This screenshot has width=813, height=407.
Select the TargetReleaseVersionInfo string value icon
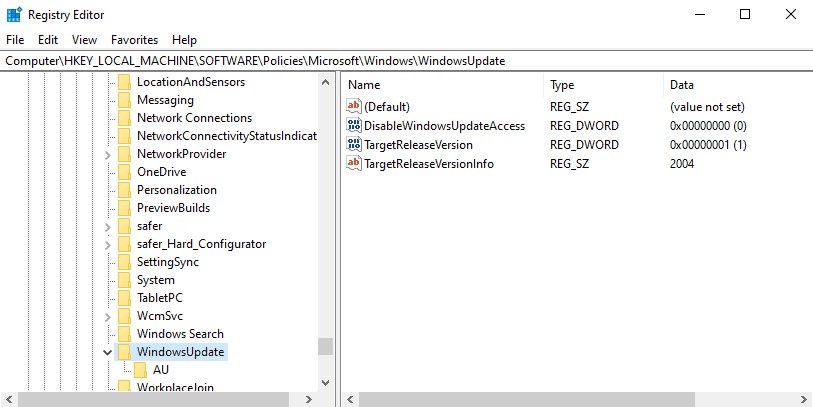(353, 164)
